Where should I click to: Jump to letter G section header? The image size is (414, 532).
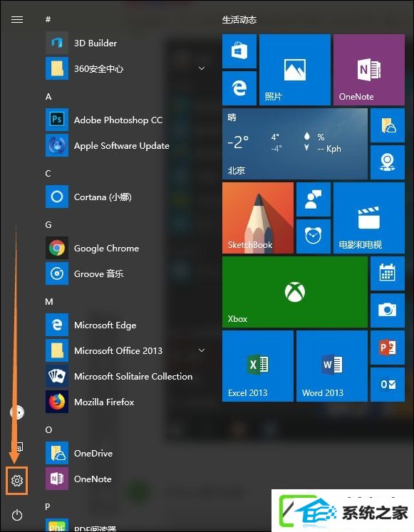point(48,224)
